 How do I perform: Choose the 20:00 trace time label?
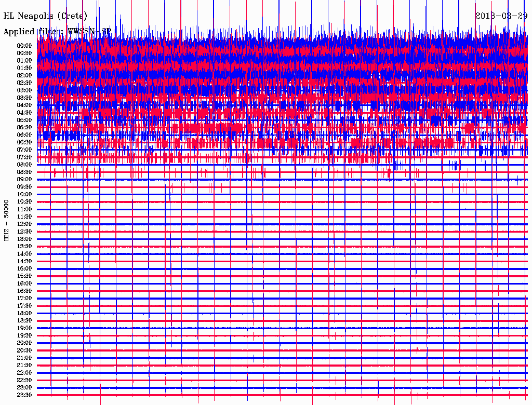tap(24, 343)
